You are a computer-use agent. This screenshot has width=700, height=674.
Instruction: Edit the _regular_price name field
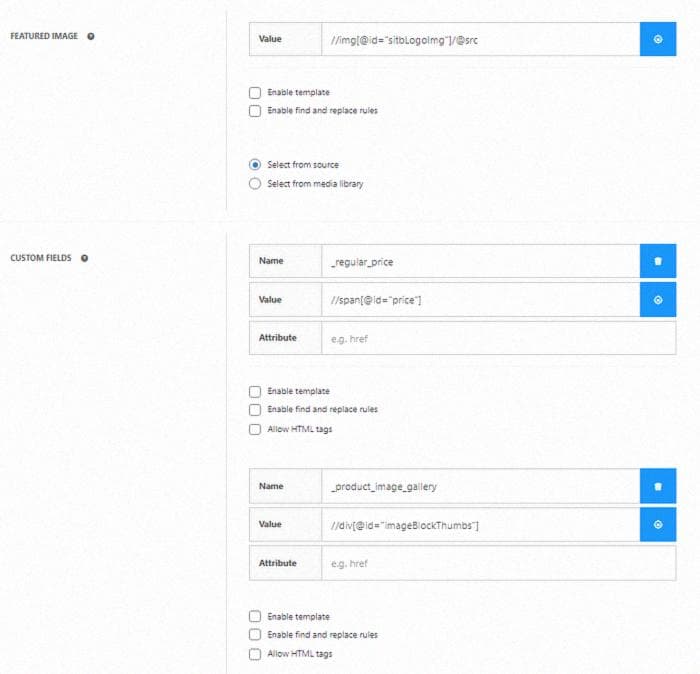pos(480,261)
